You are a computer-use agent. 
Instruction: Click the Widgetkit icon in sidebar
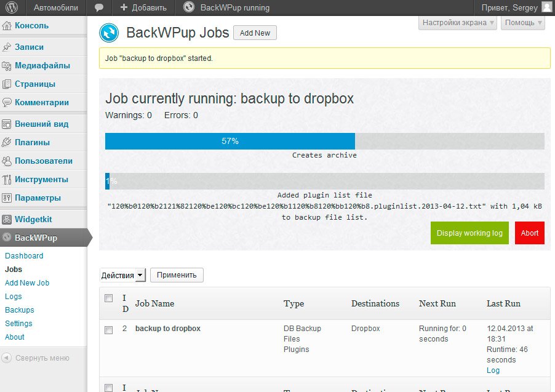point(7,220)
